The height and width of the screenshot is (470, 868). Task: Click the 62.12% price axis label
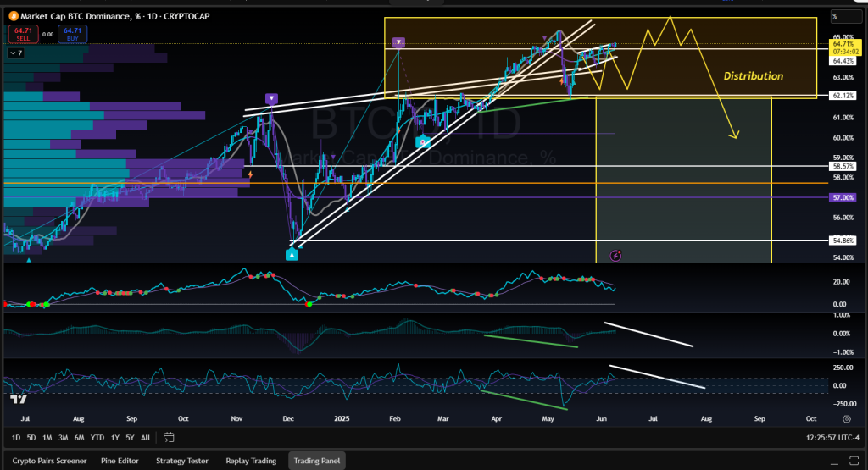tap(843, 96)
